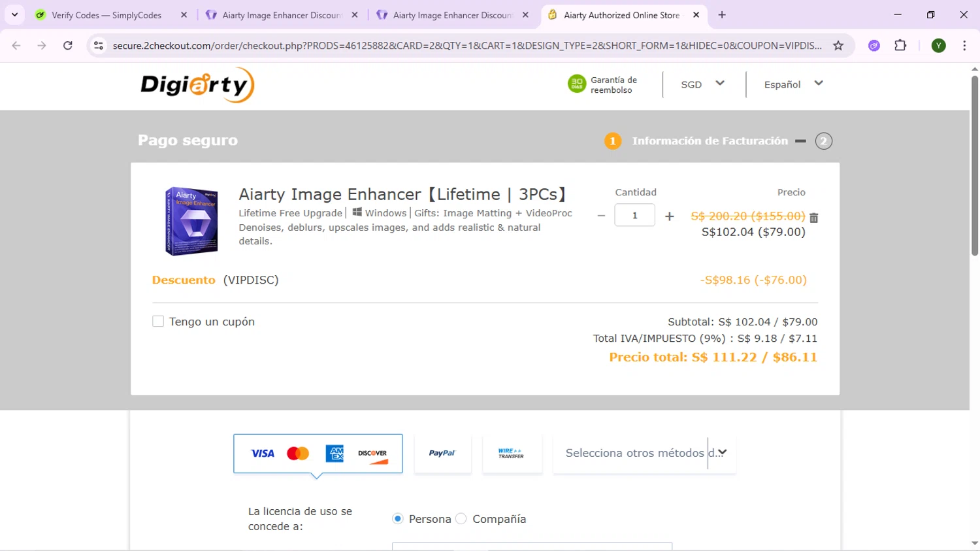View site information icon in address bar

[99, 46]
